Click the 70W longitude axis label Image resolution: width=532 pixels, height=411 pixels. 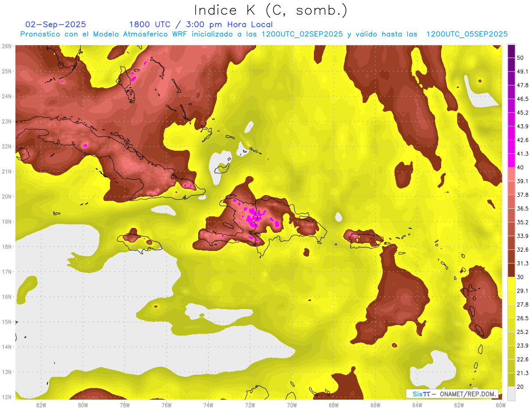(x=291, y=405)
